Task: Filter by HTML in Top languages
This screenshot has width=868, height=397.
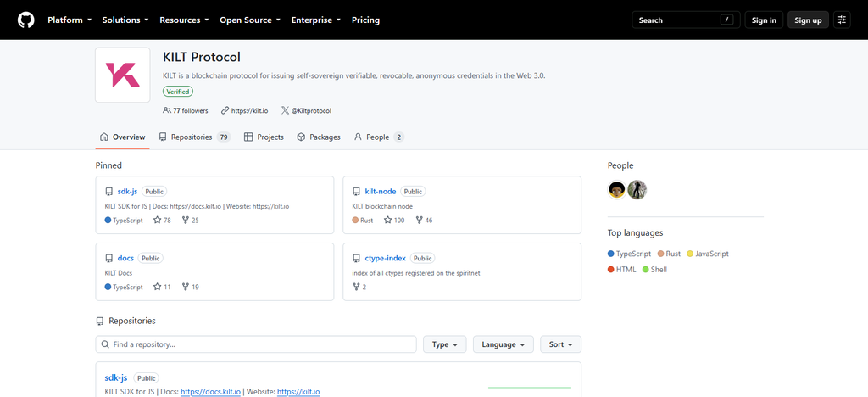Action: pyautogui.click(x=622, y=270)
